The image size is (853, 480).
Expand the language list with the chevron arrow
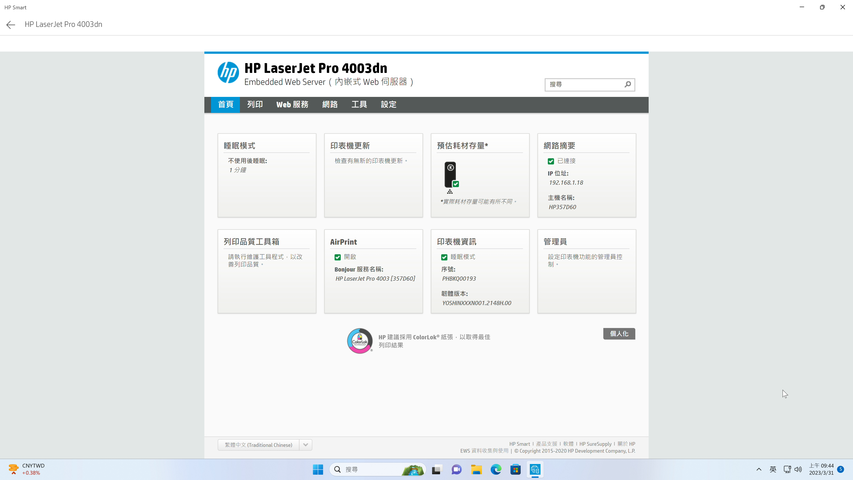tap(306, 445)
